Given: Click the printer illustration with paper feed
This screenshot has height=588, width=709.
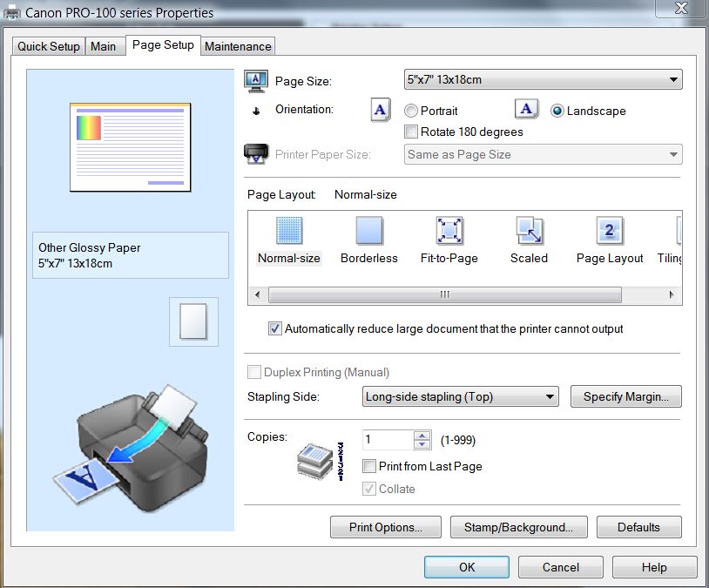Looking at the screenshot, I should (x=131, y=450).
